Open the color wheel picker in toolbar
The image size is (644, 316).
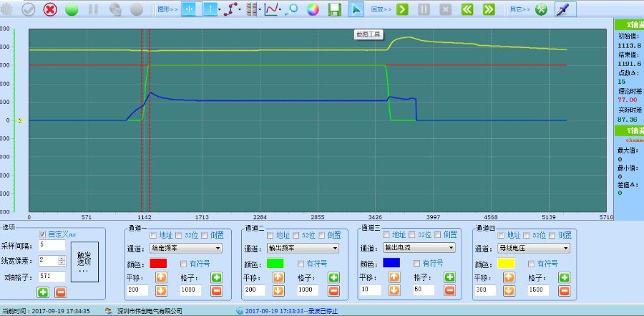(313, 9)
